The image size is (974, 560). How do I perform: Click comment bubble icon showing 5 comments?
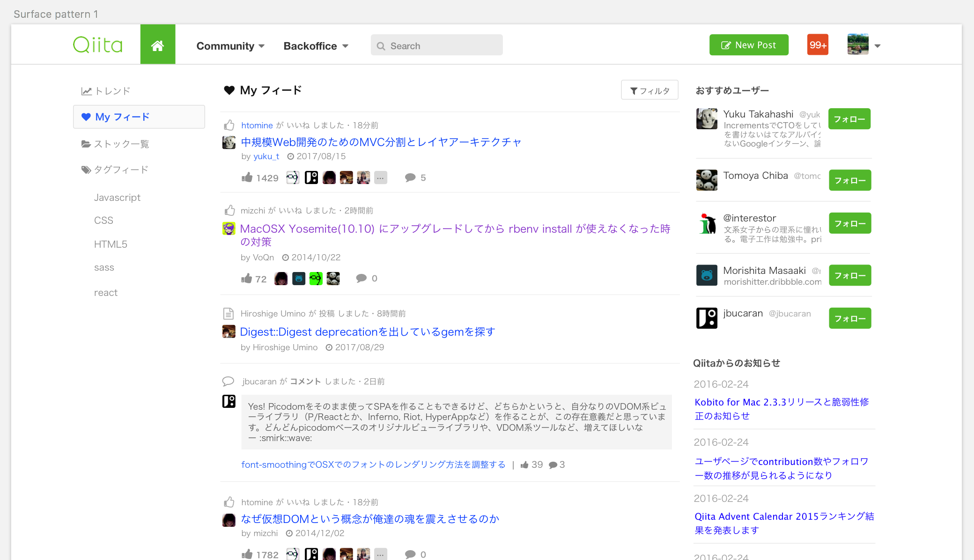(x=410, y=177)
